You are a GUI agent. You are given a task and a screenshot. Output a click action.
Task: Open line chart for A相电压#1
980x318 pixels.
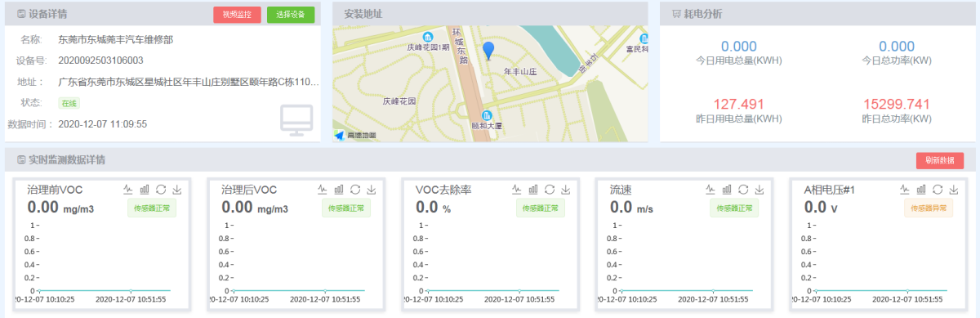point(906,190)
